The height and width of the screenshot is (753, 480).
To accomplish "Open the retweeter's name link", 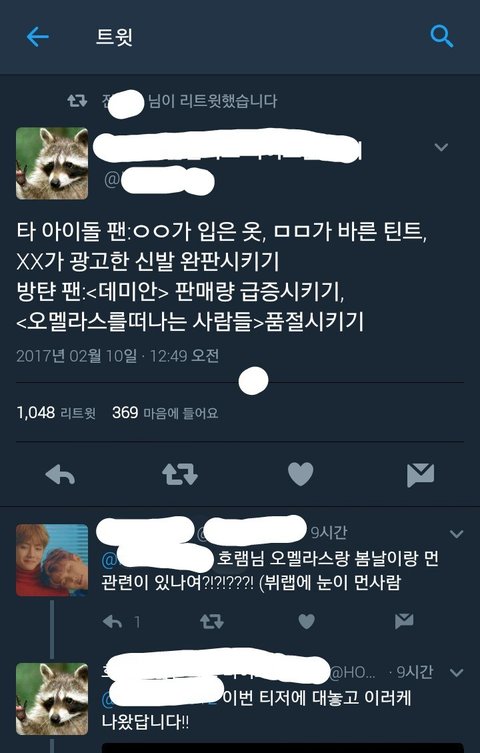I will tap(123, 101).
